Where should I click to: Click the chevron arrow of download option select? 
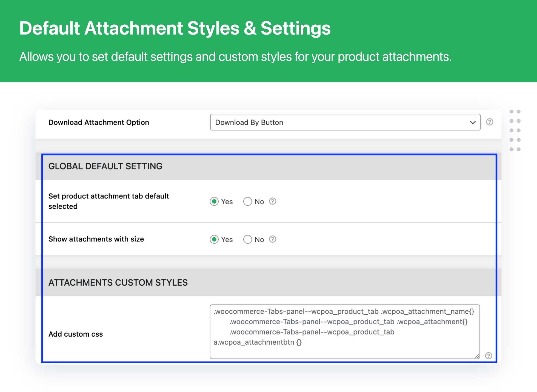473,122
